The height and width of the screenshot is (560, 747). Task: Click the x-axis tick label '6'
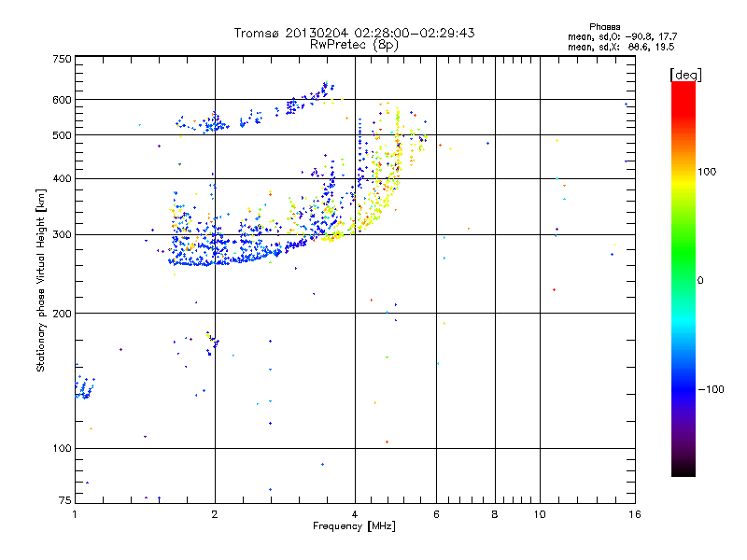tap(436, 514)
